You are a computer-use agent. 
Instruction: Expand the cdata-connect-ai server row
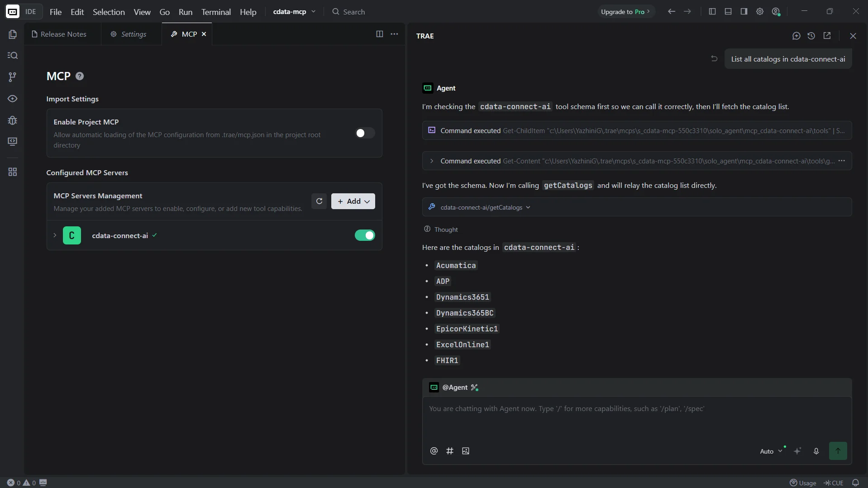point(55,235)
